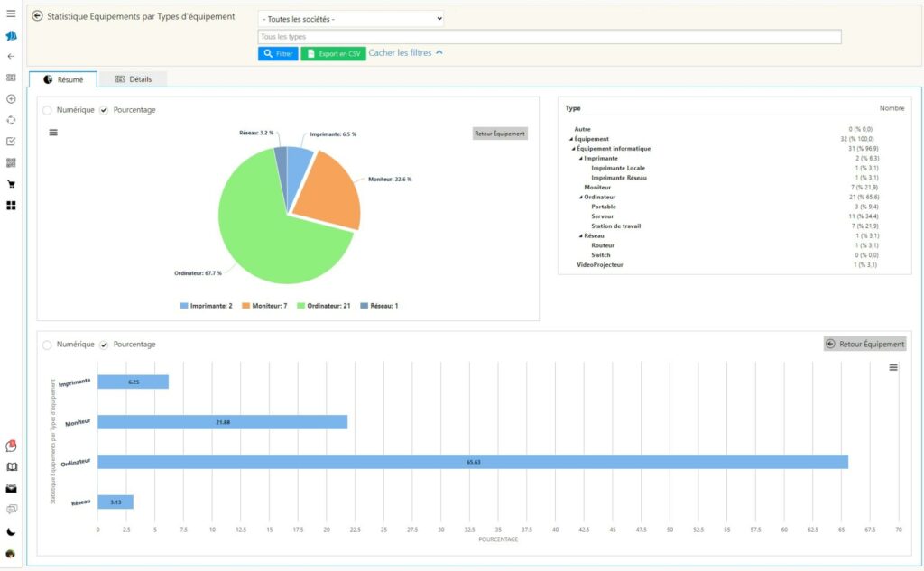The image size is (924, 571).
Task: Select Numérique radio above the bar chart
Action: 47,345
